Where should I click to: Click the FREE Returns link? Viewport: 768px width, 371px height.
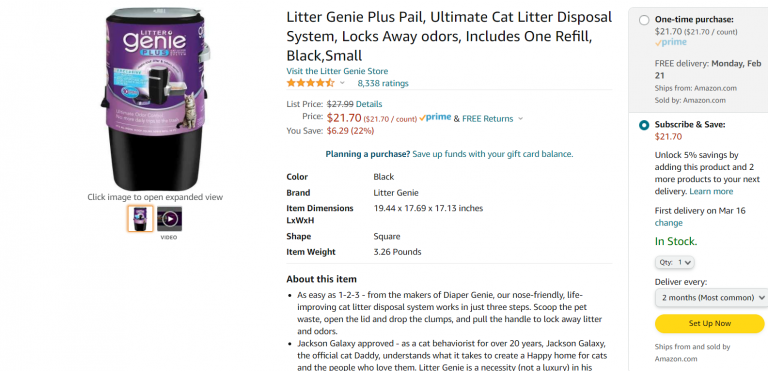click(487, 119)
